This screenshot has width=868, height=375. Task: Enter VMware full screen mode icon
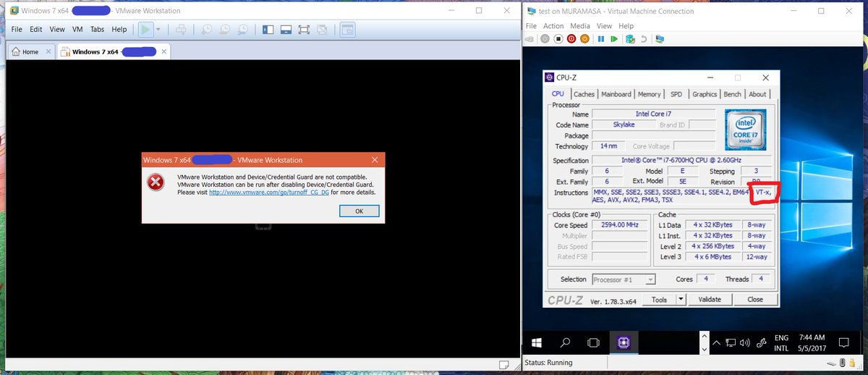(304, 30)
